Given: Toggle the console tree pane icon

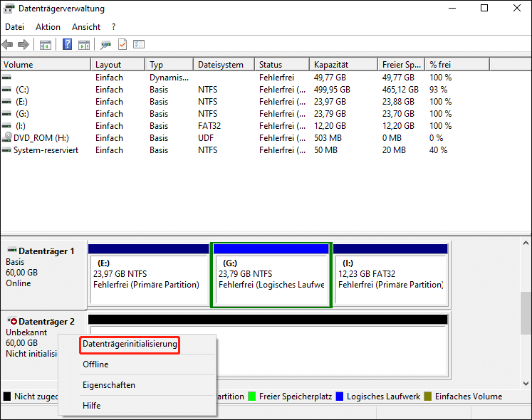Looking at the screenshot, I should point(46,45).
